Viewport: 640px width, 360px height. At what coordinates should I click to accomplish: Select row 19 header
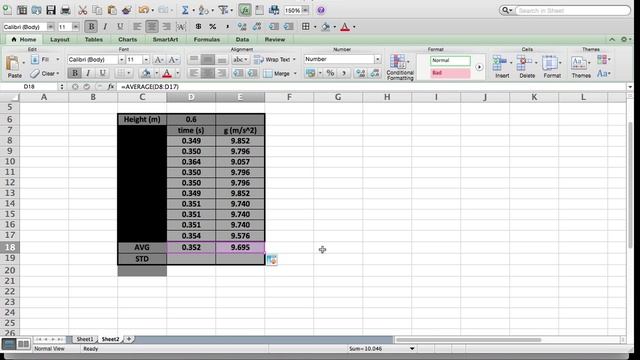click(x=10, y=258)
